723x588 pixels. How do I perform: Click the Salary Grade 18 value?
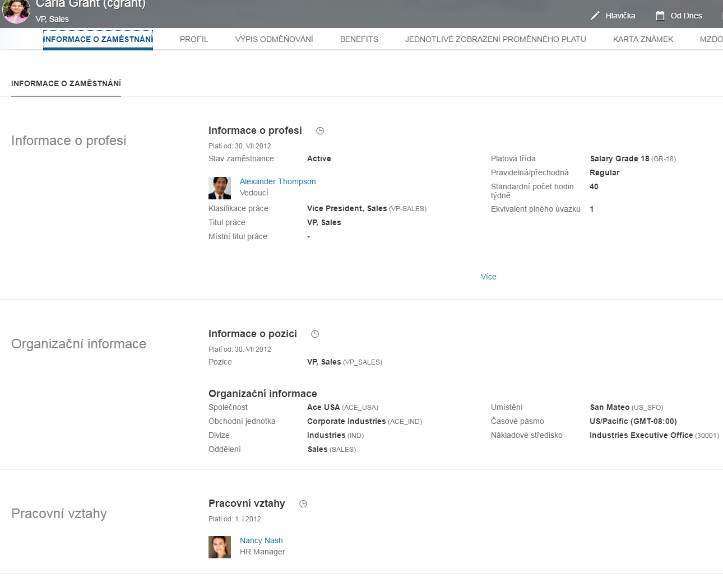(x=633, y=158)
